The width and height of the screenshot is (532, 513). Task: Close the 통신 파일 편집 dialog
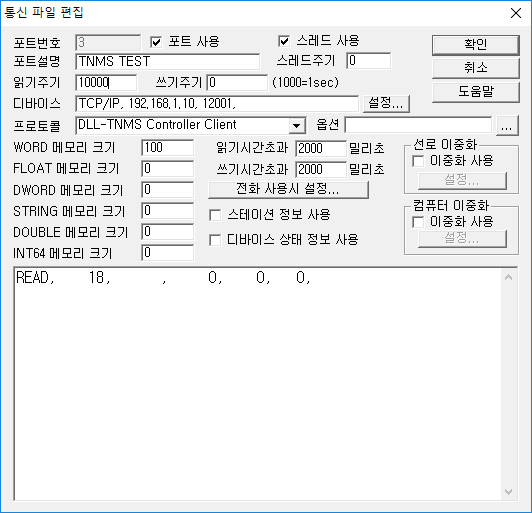516,13
